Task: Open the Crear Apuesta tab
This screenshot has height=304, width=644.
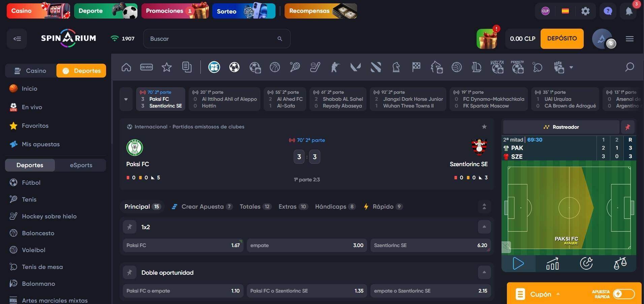Action: click(202, 207)
